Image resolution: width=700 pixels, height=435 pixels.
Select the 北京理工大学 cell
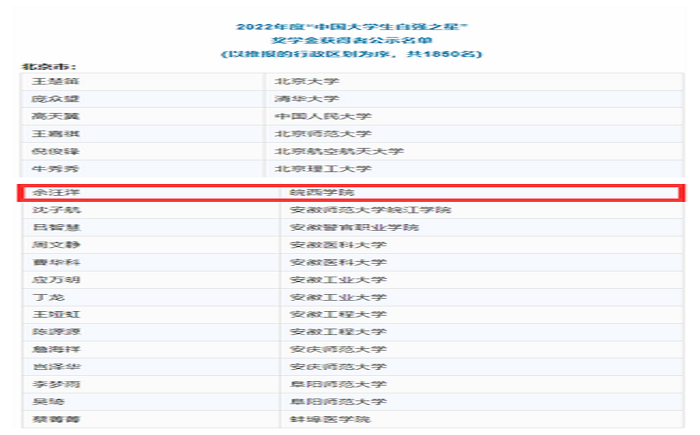pos(308,168)
